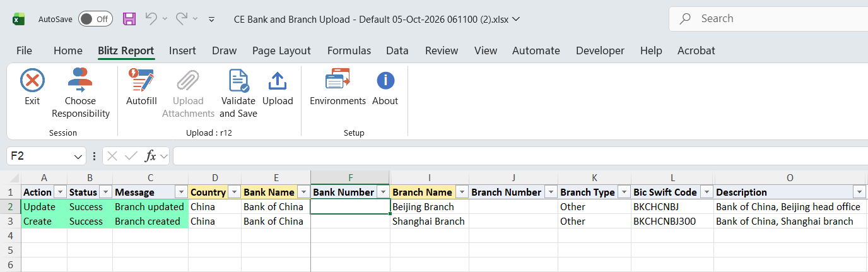Click the Undo arrow
Image resolution: width=868 pixels, height=272 pixels.
pos(151,19)
